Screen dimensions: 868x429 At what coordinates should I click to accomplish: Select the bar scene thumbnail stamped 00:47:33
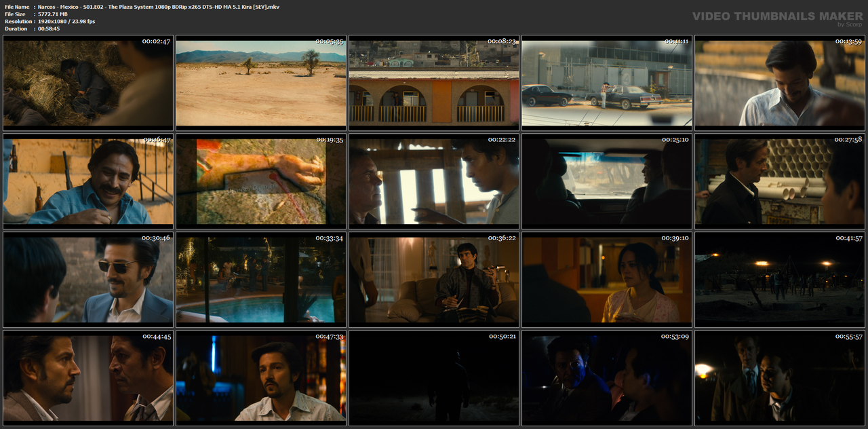pos(261,378)
